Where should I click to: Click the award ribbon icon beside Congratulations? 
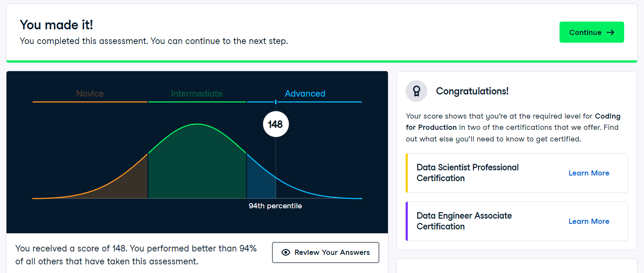(416, 91)
